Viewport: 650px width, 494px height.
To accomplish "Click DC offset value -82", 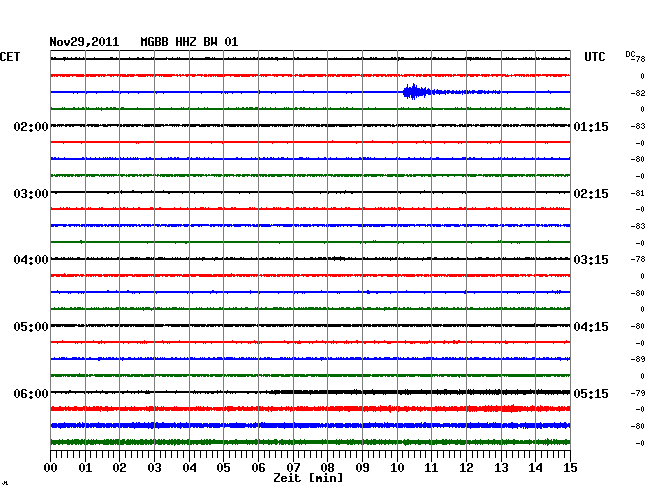I will [x=638, y=93].
